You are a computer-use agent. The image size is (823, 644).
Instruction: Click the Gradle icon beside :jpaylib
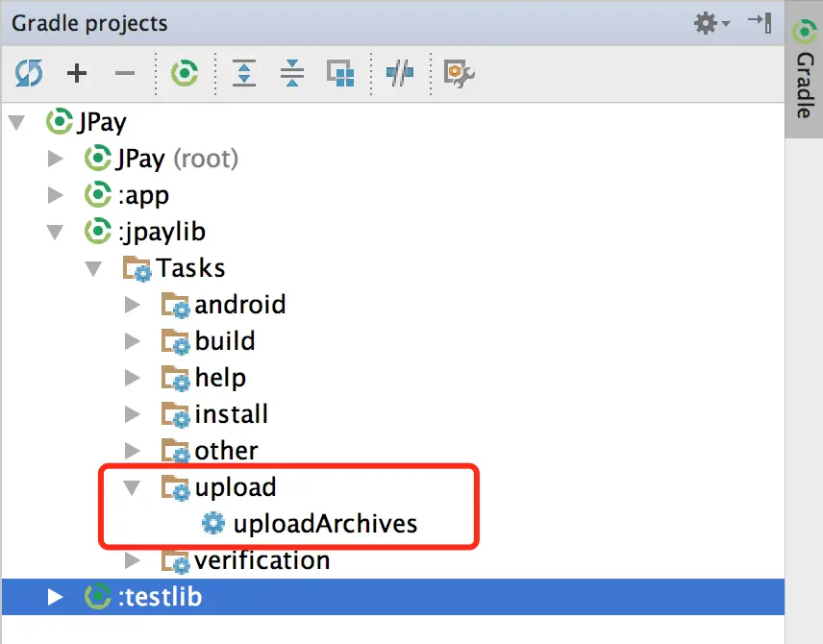[x=98, y=232]
